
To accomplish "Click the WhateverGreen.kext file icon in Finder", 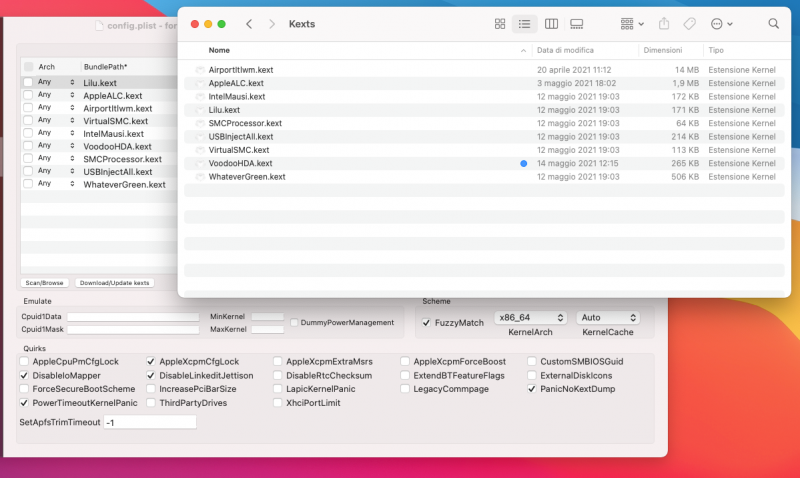I will (200, 177).
